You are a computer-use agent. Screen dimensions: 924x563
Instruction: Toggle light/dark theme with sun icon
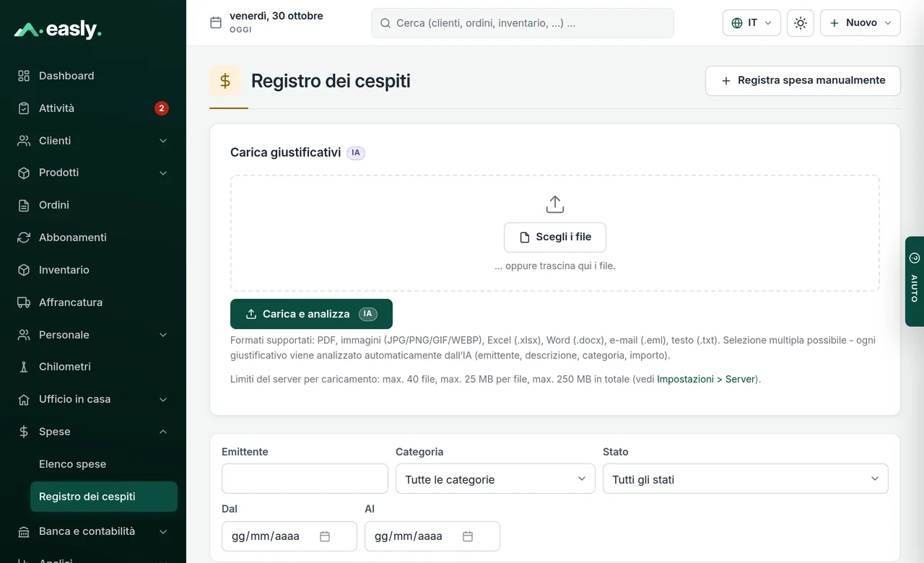pos(801,23)
